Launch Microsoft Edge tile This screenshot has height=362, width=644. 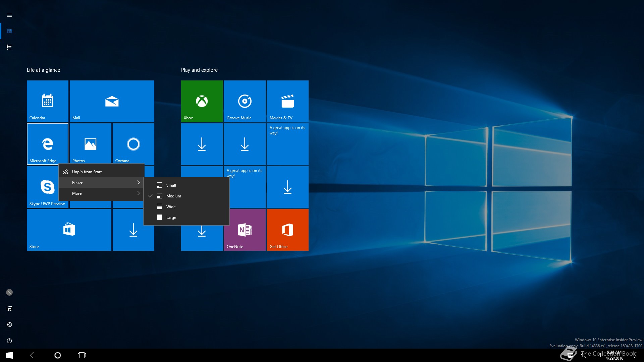(48, 144)
